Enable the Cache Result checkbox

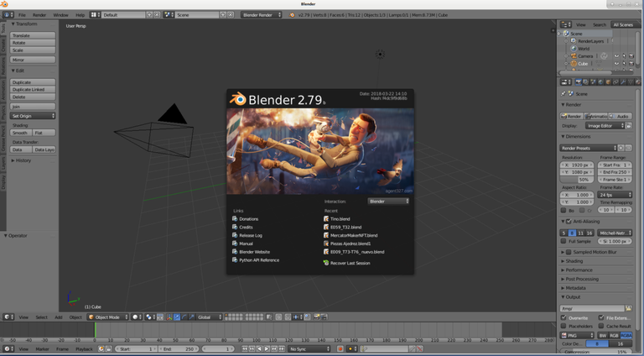pyautogui.click(x=601, y=326)
